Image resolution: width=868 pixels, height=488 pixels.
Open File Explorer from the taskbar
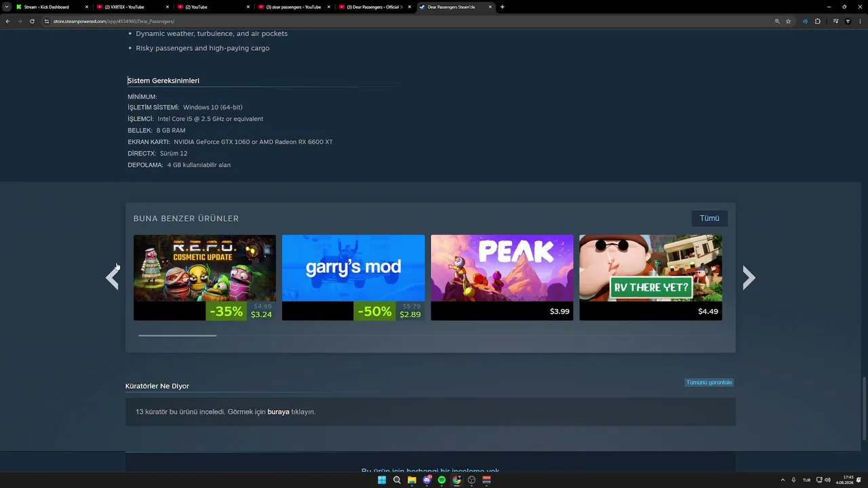(412, 480)
